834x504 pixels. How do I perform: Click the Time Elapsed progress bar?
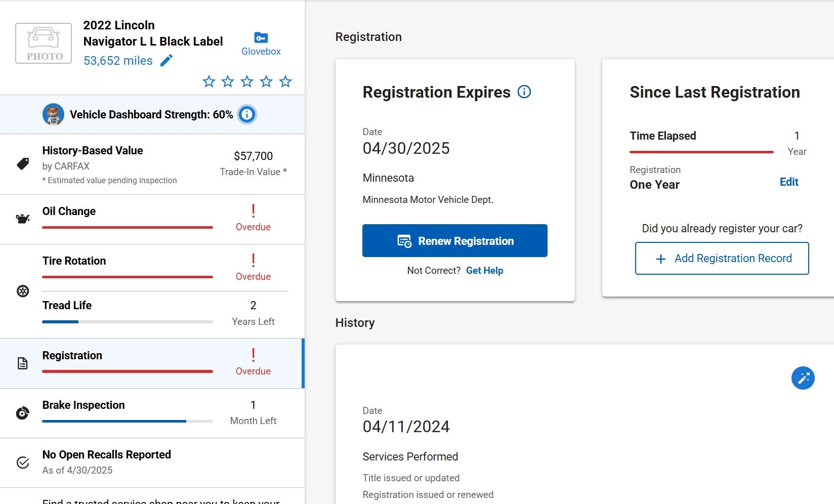[x=702, y=152]
